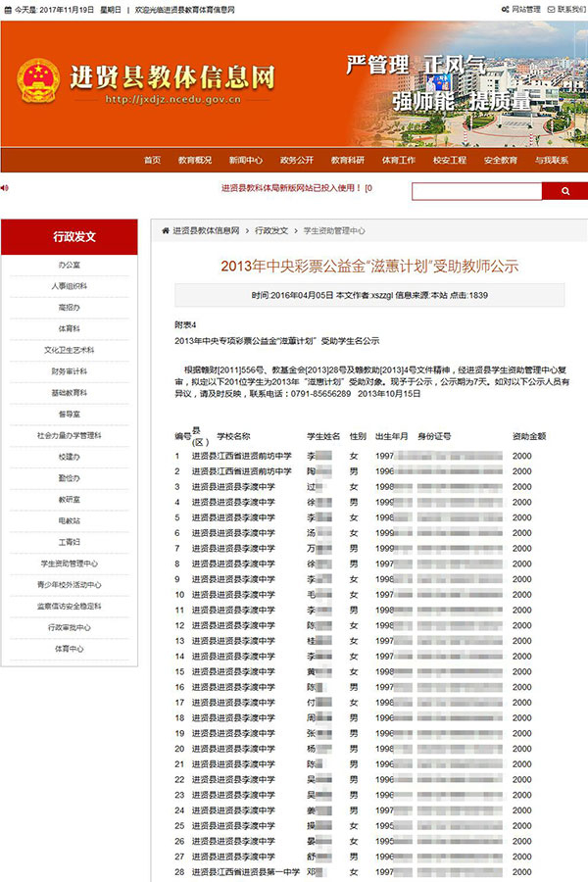Go to 首页 in navigation bar

pos(152,160)
